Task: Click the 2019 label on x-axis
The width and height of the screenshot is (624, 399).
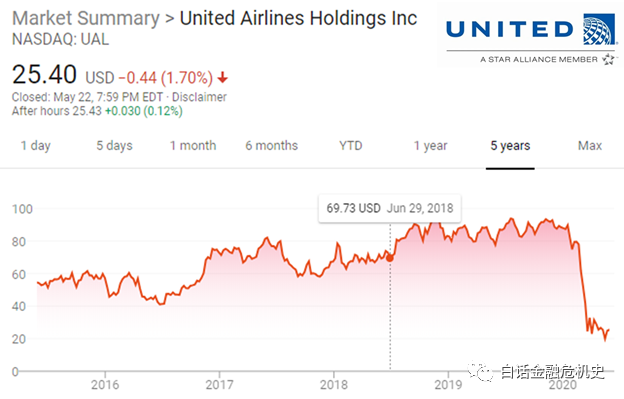Action: 448,384
